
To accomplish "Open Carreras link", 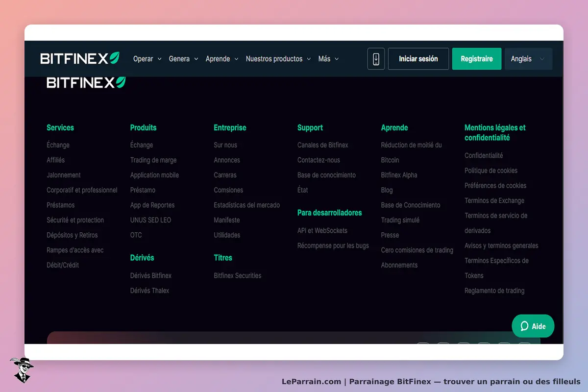I will pos(225,175).
